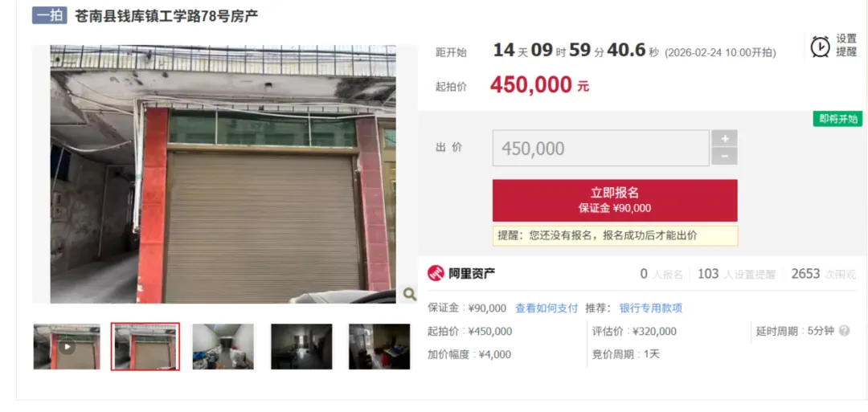868x412 pixels.
Task: Click the help icon beside 延时周期
Action: tap(844, 331)
